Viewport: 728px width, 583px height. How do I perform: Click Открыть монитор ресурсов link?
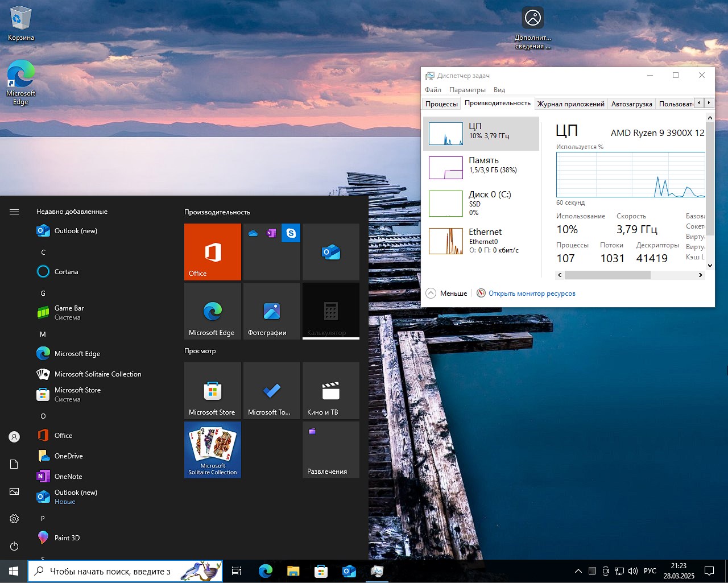[x=531, y=293]
